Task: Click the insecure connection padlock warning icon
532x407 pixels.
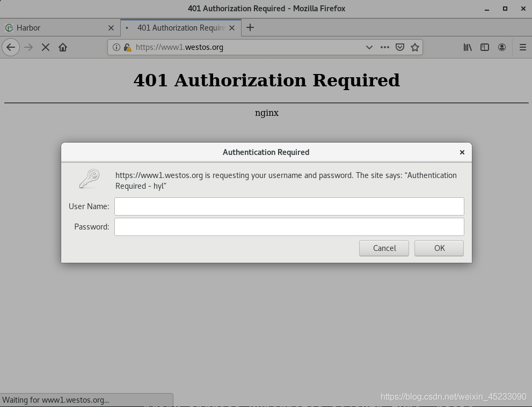Action: pos(128,47)
